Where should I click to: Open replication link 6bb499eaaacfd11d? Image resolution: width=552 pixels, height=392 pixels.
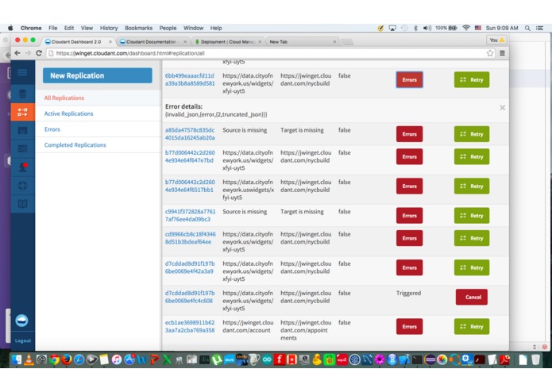point(190,79)
